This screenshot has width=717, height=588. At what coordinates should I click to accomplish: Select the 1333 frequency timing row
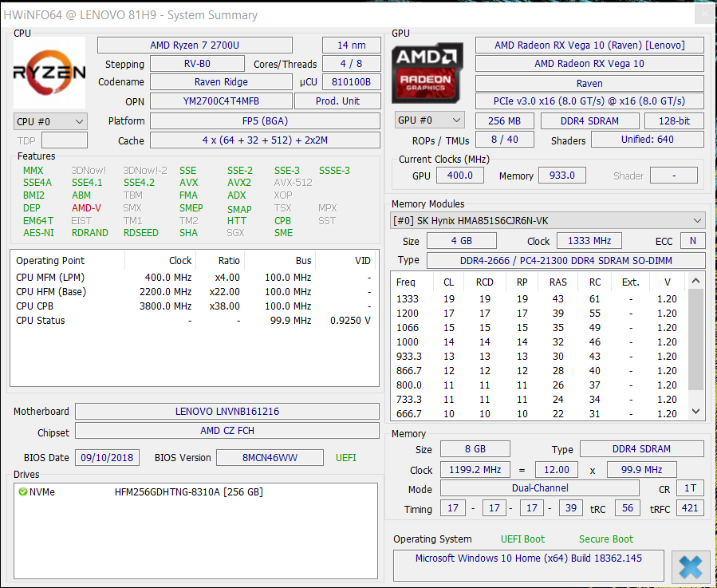tap(538, 299)
